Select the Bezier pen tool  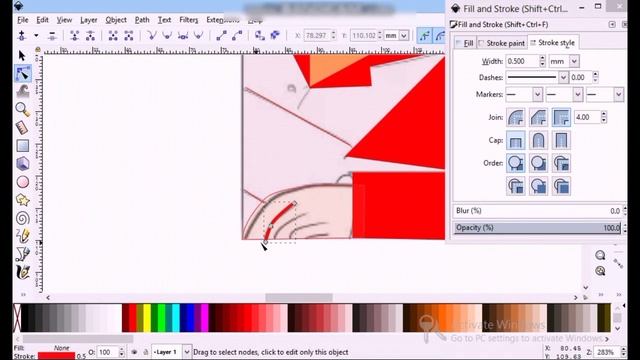click(x=23, y=254)
